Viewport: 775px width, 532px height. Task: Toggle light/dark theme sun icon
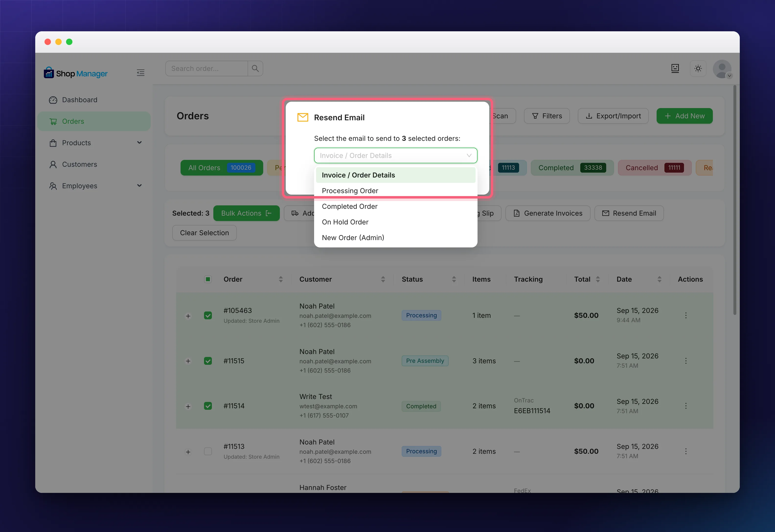(x=698, y=68)
